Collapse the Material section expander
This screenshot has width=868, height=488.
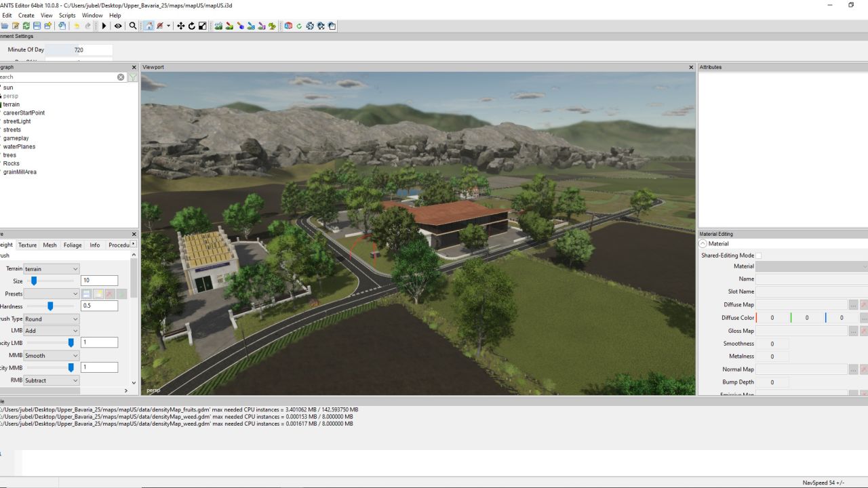(703, 243)
